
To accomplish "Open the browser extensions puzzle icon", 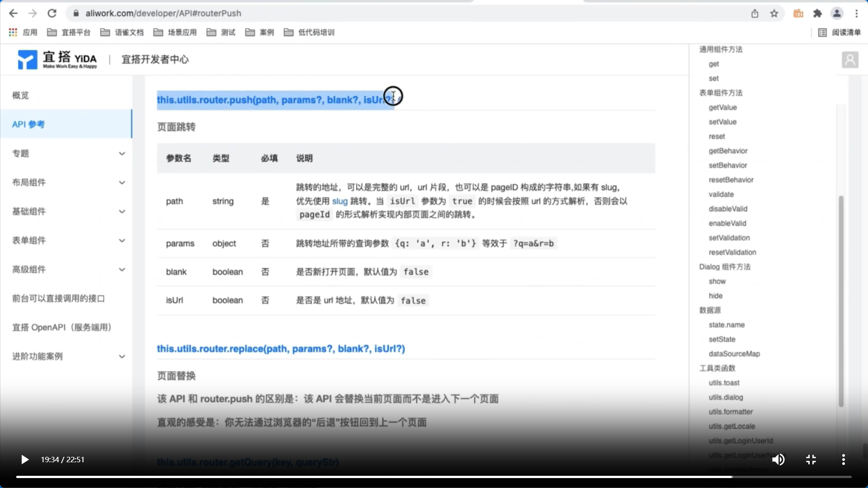I will click(817, 14).
